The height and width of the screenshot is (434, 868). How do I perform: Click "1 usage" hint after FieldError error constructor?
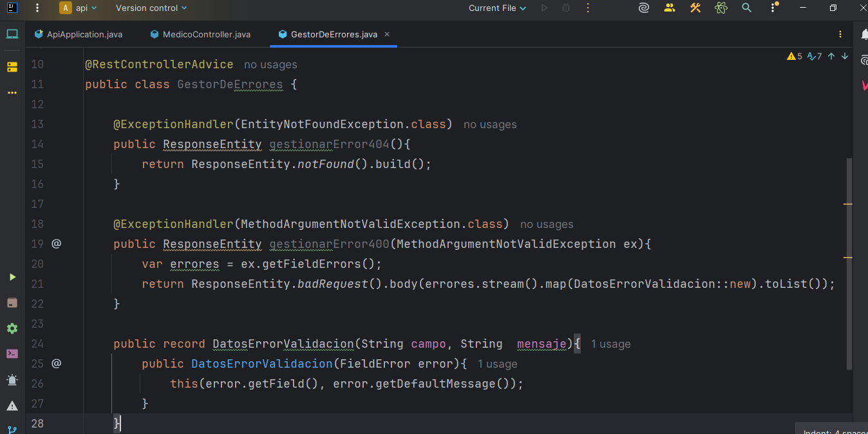coord(498,364)
